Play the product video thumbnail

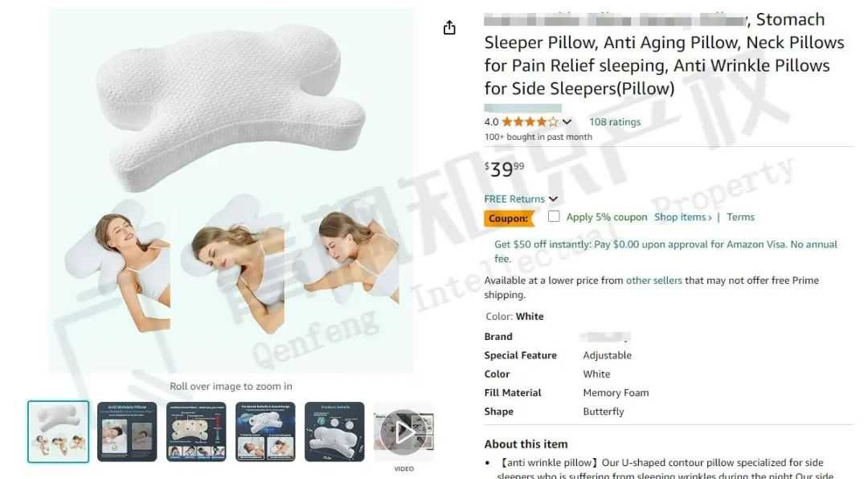[403, 432]
